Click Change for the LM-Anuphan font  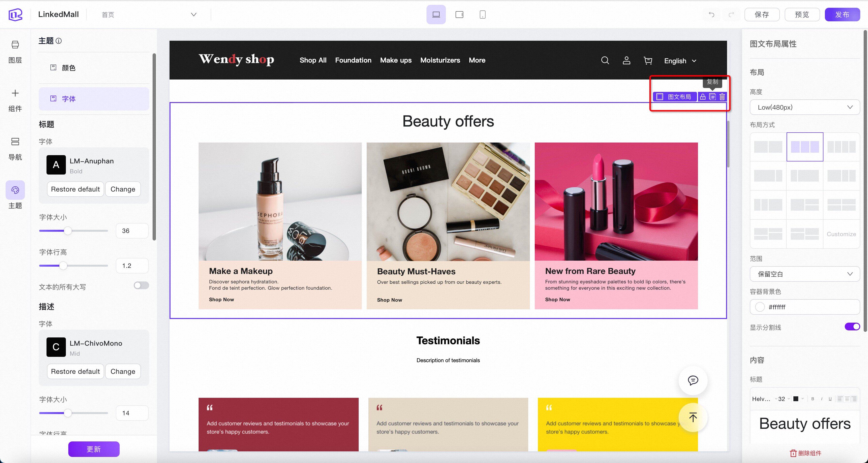pos(123,189)
